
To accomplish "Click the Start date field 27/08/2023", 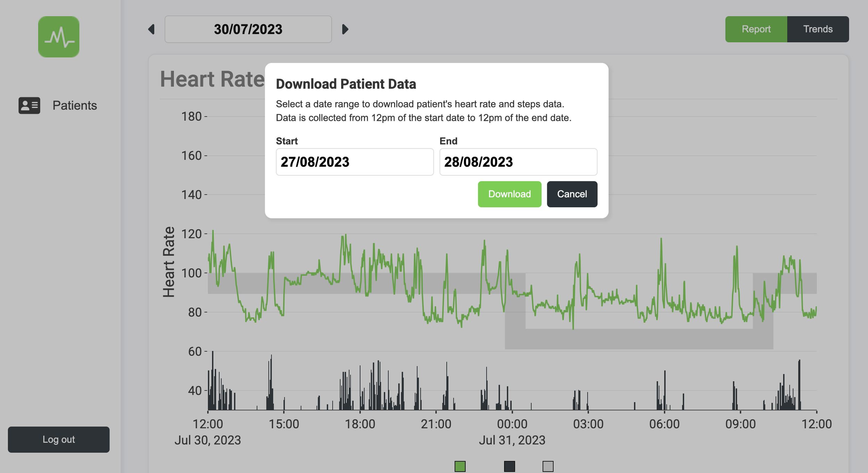I will coord(354,162).
